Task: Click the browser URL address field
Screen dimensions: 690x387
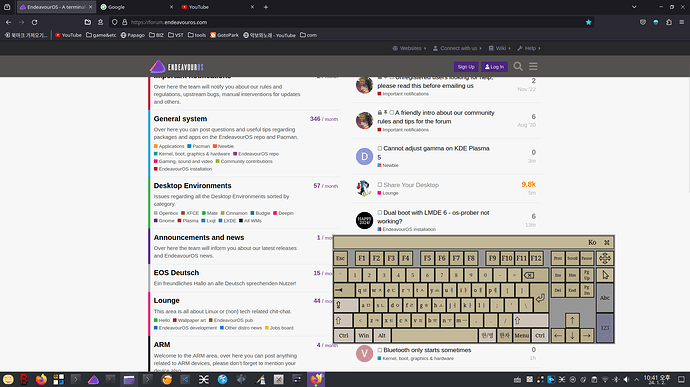Action: 352,22
